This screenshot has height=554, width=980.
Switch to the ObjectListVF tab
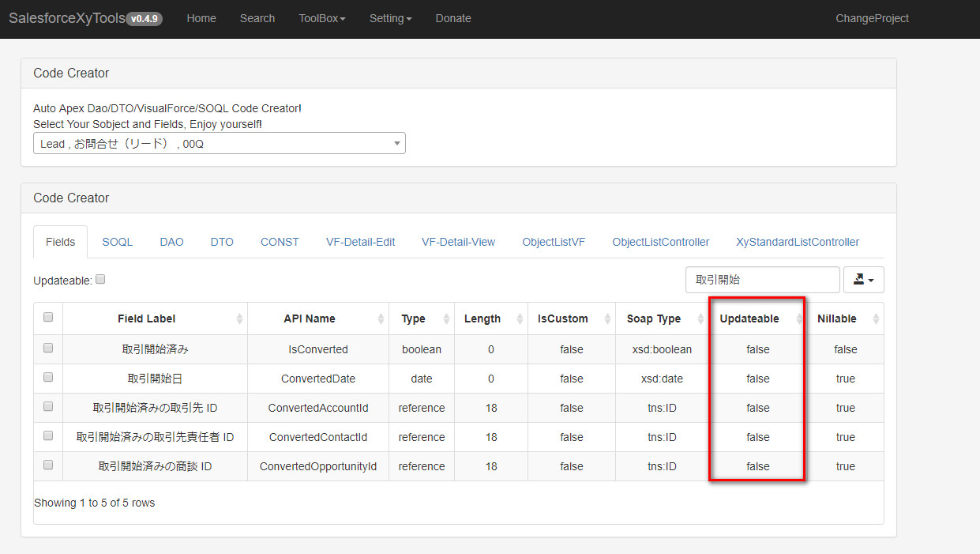[554, 242]
